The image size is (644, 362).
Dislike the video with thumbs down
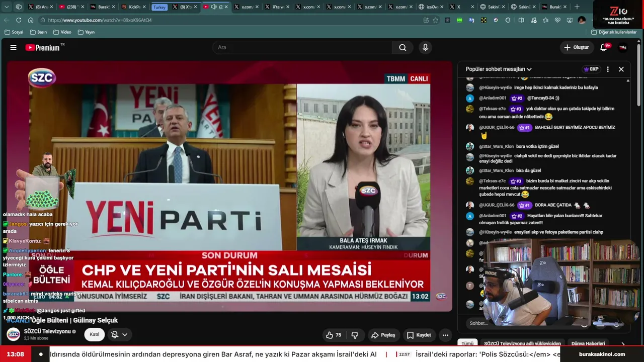click(355, 335)
